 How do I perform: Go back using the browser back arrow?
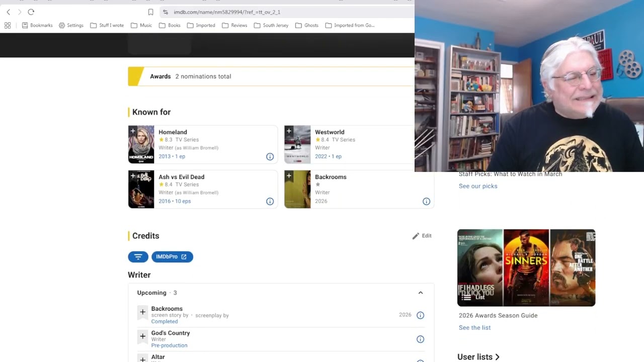coord(8,12)
